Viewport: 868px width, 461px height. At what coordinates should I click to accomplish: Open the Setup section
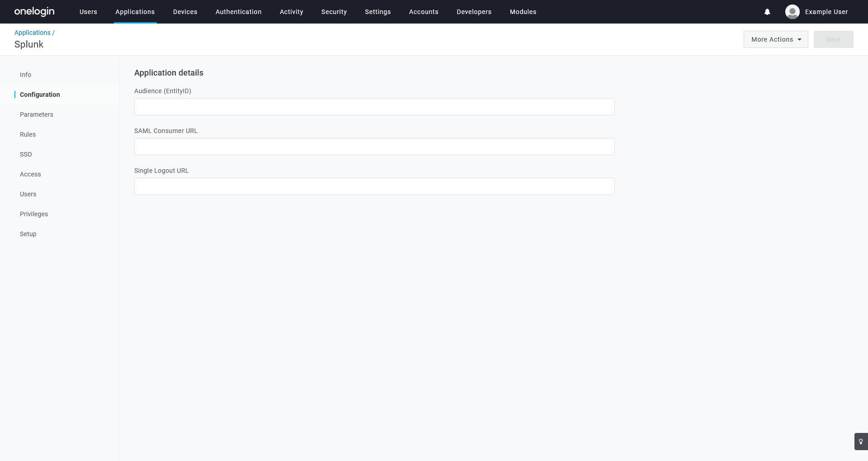pyautogui.click(x=28, y=234)
